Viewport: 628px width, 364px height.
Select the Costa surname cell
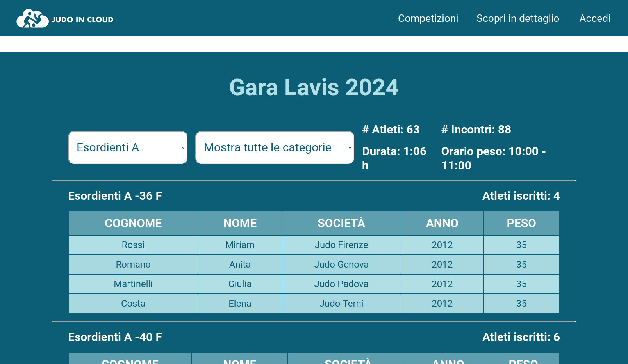[x=133, y=304]
